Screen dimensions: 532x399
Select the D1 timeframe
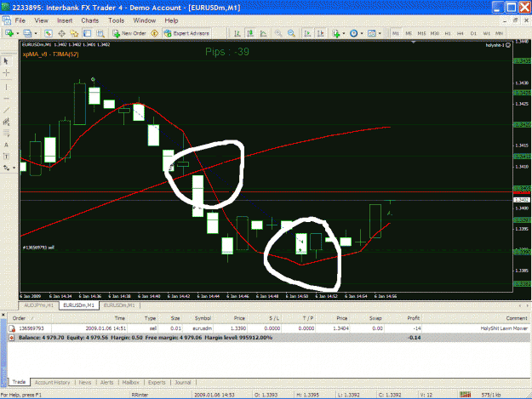pos(473,33)
